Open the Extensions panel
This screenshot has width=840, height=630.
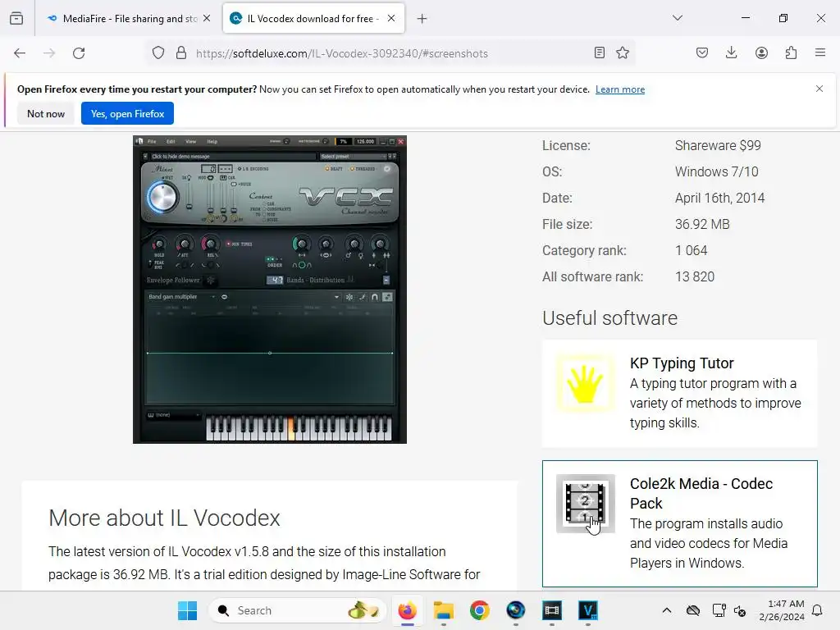pyautogui.click(x=791, y=52)
